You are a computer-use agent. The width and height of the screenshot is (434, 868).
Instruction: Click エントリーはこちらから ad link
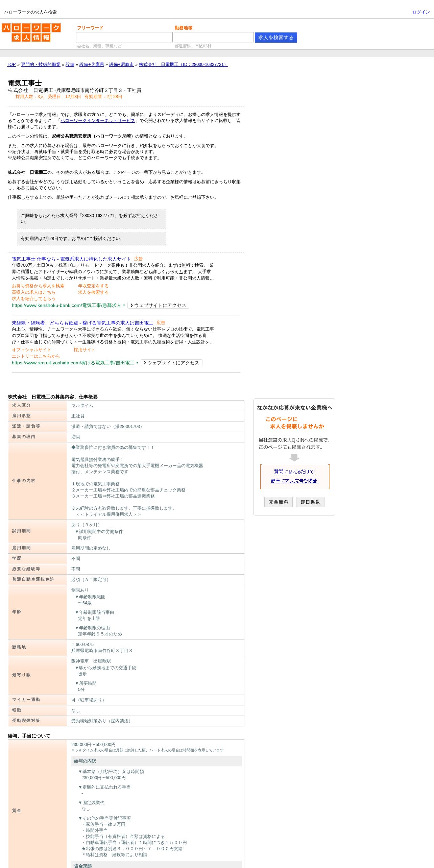click(36, 356)
